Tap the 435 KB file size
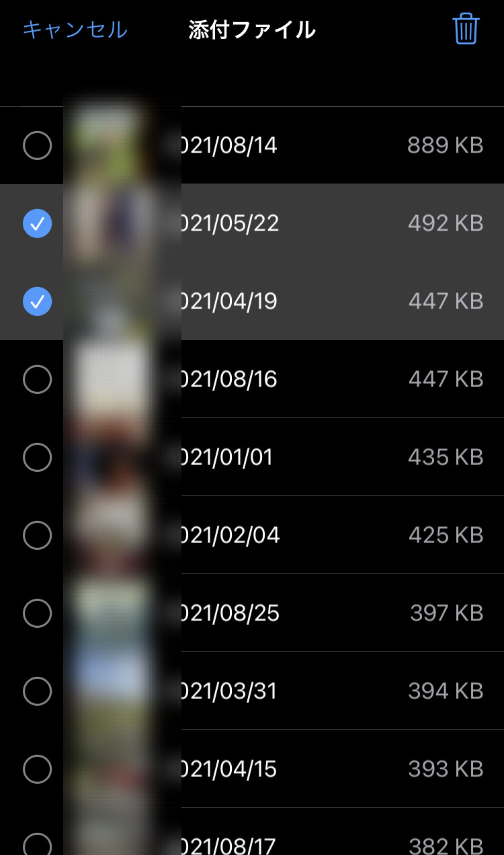Image resolution: width=504 pixels, height=855 pixels. (x=445, y=457)
